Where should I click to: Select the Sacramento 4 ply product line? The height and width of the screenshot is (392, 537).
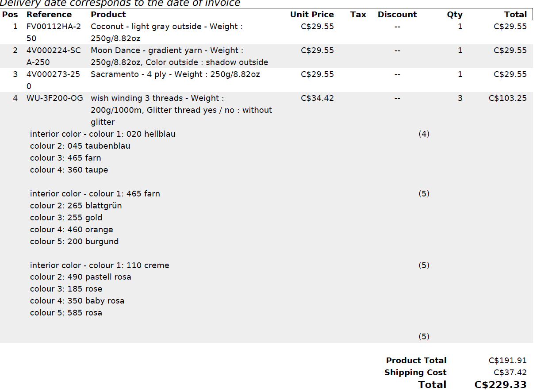tap(175, 74)
